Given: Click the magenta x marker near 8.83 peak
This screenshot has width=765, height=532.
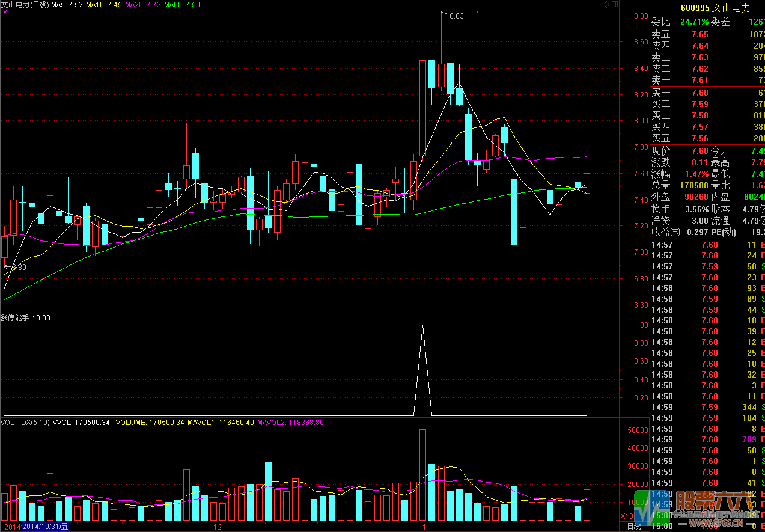Looking at the screenshot, I should tap(478, 11).
